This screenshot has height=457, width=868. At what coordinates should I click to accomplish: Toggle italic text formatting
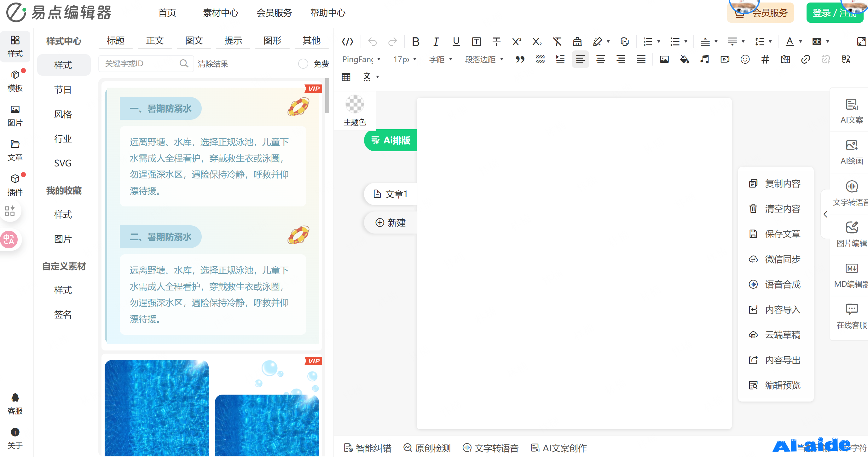(436, 42)
